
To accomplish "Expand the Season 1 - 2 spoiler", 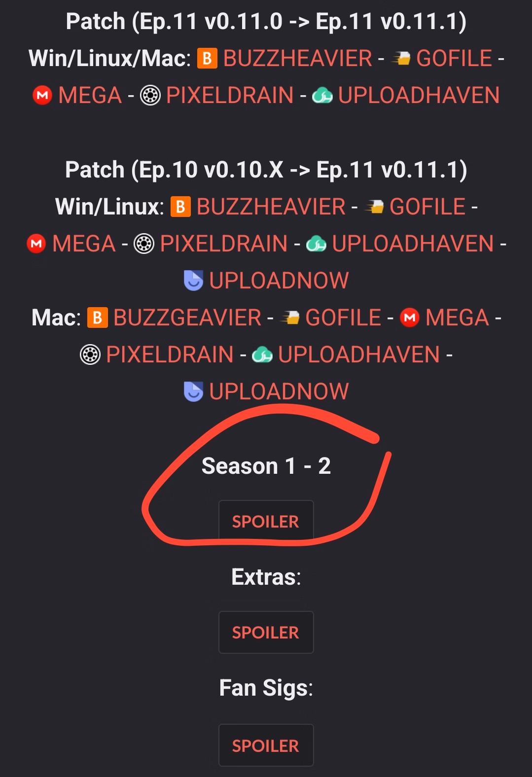I will [x=266, y=521].
